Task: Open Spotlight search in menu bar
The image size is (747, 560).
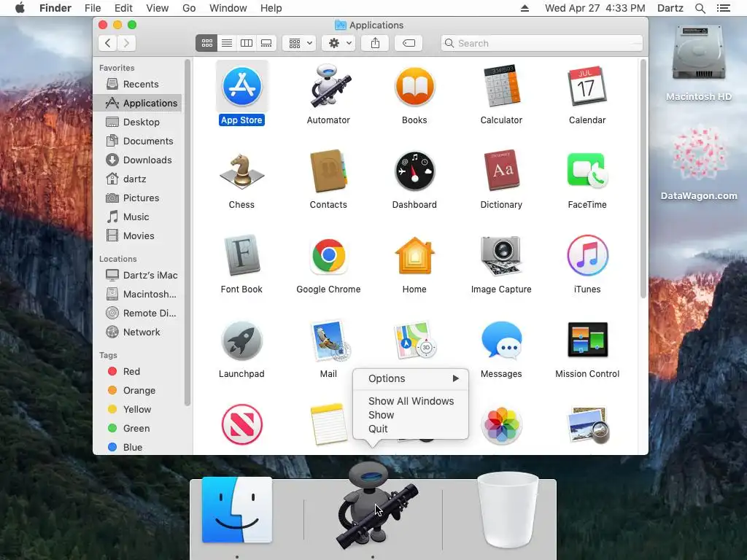Action: 700,8
